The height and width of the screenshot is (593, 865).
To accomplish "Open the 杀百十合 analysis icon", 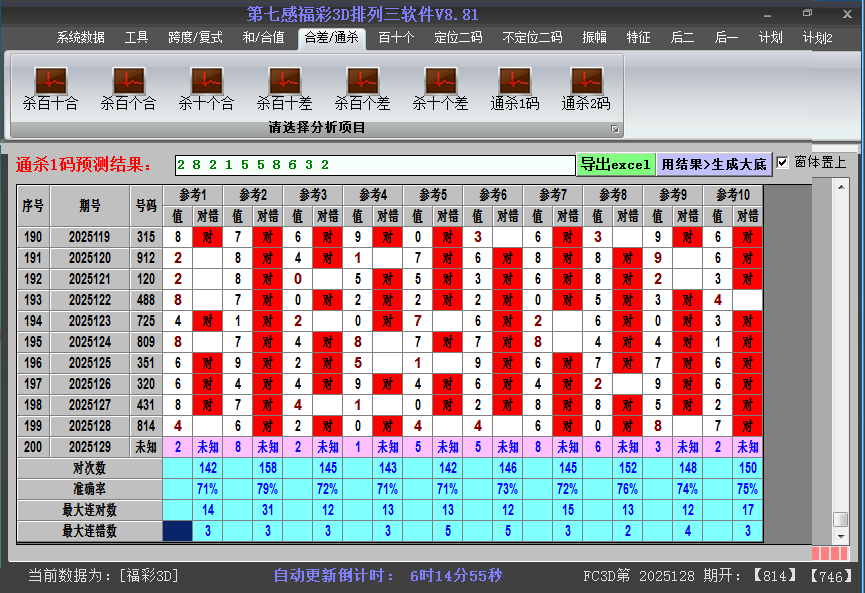I will 51,88.
